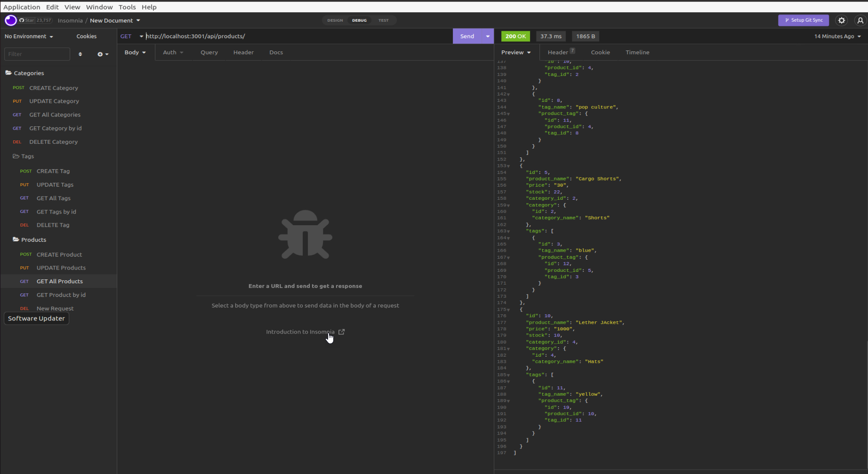
Task: Open the Tools menu
Action: [127, 7]
